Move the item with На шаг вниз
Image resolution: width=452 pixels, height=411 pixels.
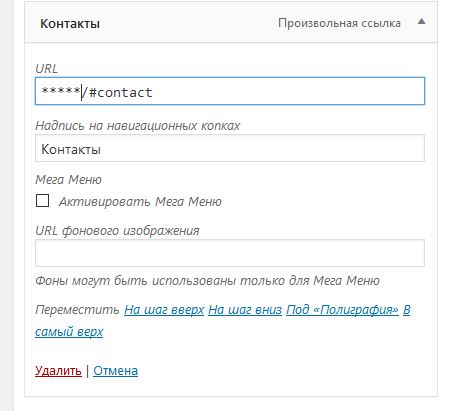coord(245,310)
